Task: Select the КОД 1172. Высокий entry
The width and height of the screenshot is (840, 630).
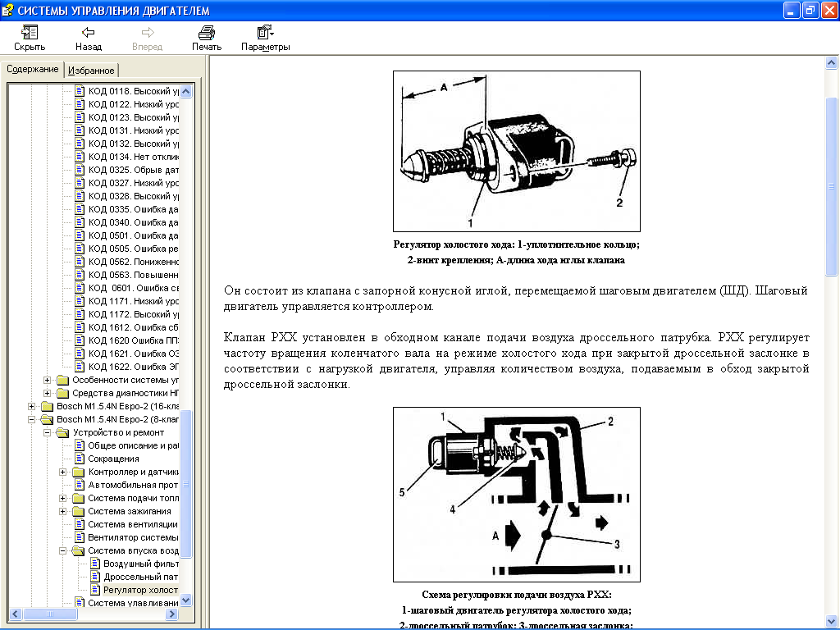Action: pos(134,314)
